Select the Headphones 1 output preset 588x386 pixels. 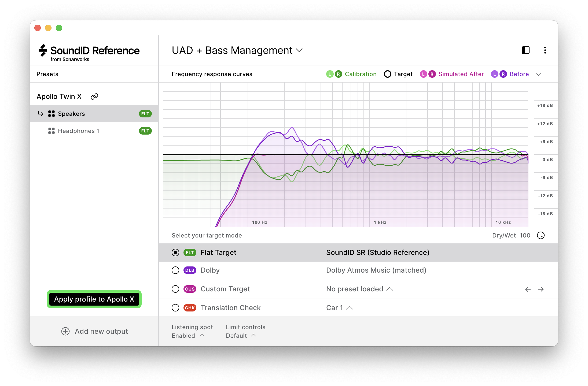[94, 131]
